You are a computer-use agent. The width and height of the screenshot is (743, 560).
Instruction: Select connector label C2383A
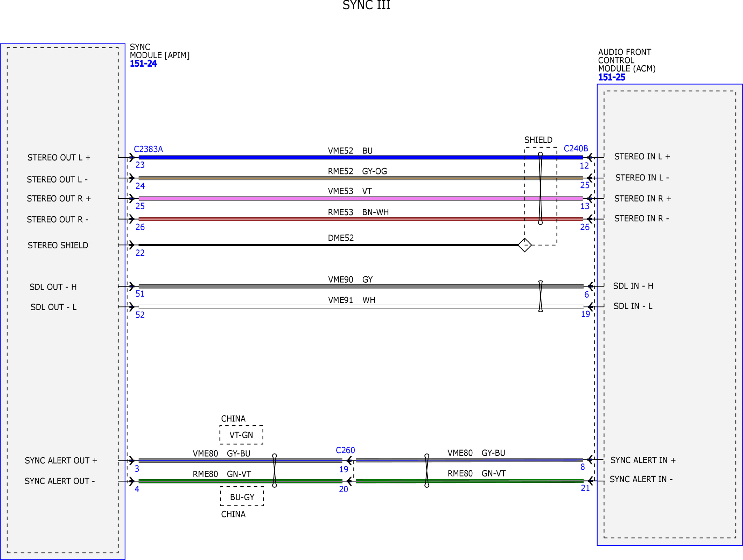click(148, 149)
